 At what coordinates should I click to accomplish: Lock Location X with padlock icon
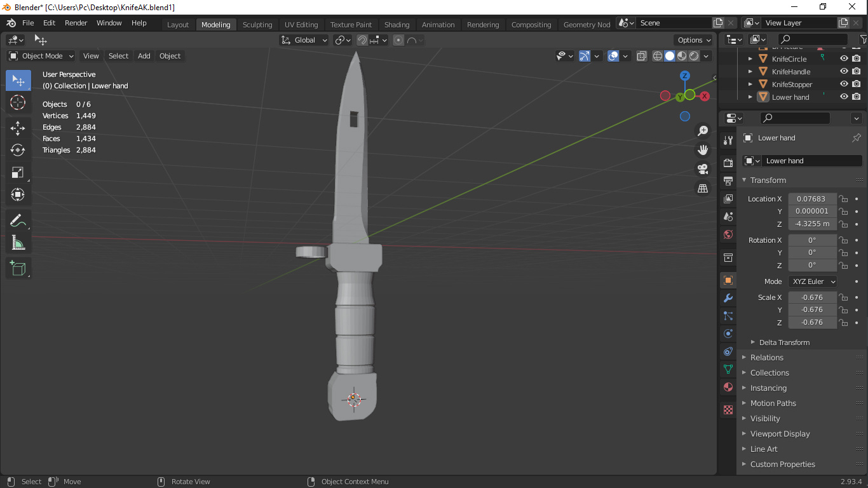(x=843, y=199)
